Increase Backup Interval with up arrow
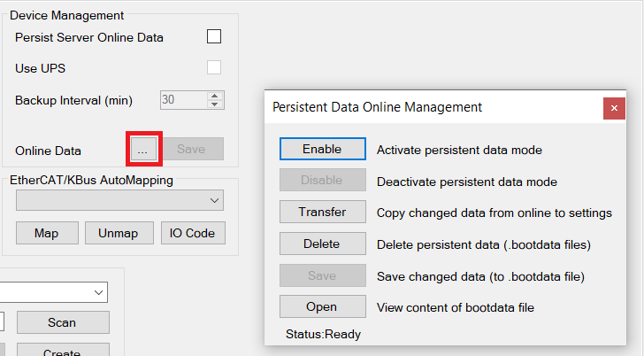This screenshot has height=356, width=644. click(215, 96)
